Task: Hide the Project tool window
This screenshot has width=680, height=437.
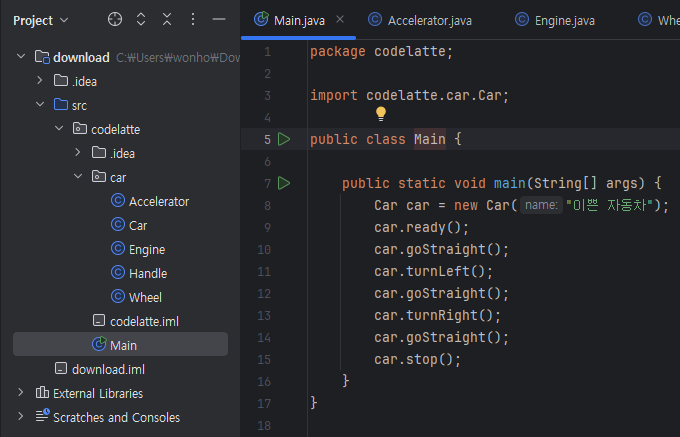Action: [219, 20]
